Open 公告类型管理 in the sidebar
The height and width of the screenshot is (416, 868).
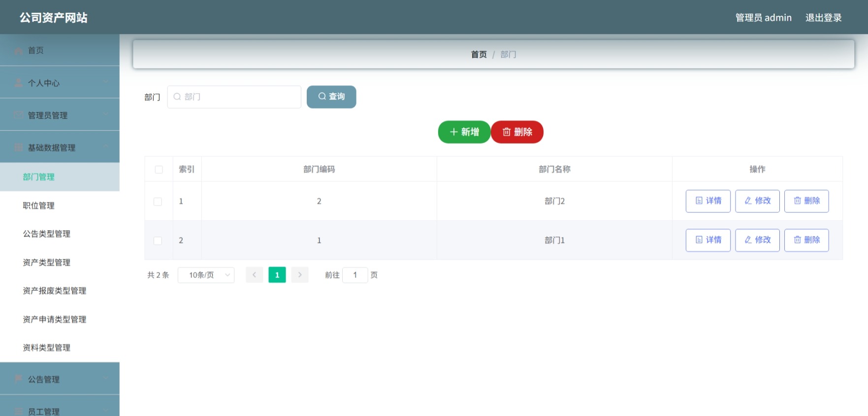tap(60, 234)
